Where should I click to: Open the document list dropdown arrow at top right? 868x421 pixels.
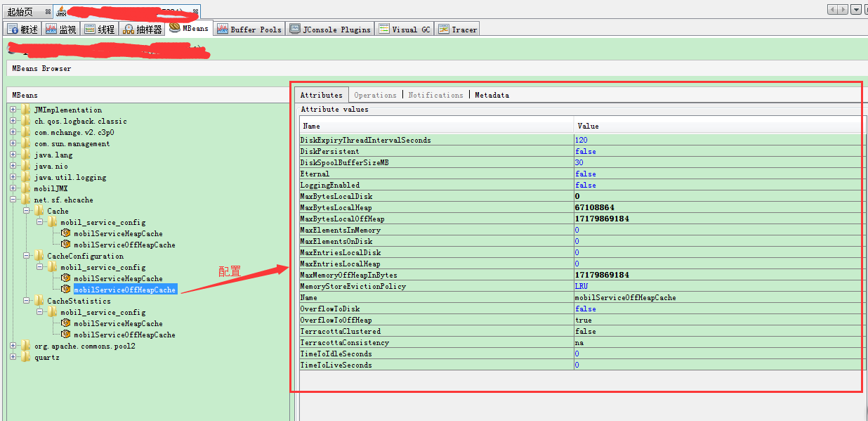(x=855, y=10)
